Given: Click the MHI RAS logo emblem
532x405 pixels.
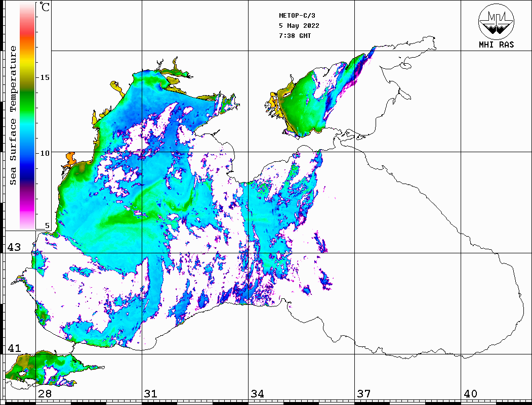Looking at the screenshot, I should (496, 21).
